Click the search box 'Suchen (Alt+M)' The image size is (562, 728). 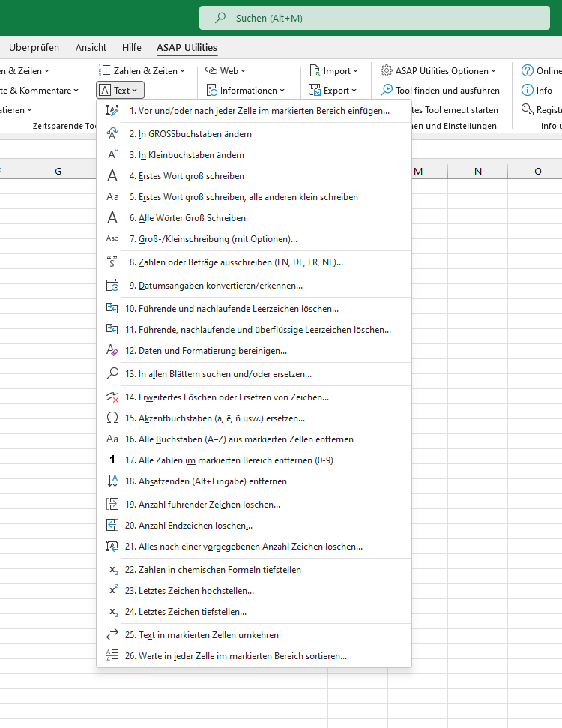[375, 18]
